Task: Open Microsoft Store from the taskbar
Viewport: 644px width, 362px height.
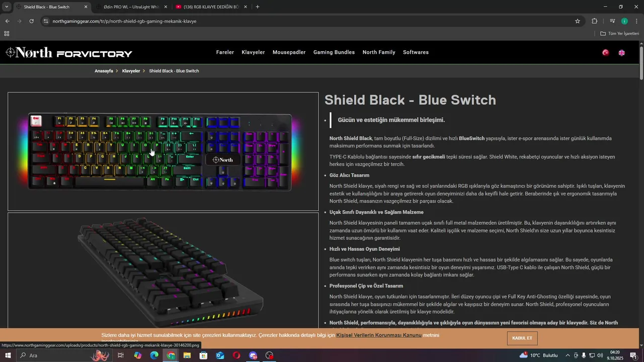Action: 203,355
